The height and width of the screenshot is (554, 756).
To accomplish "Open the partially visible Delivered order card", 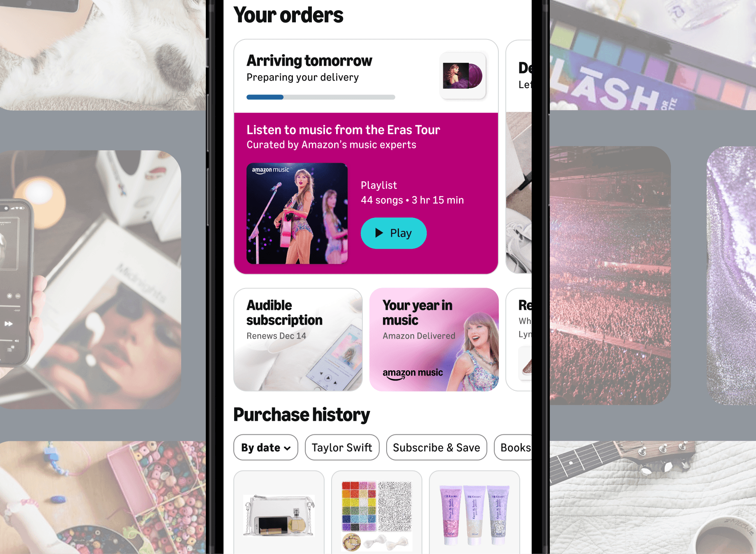I will [519, 156].
